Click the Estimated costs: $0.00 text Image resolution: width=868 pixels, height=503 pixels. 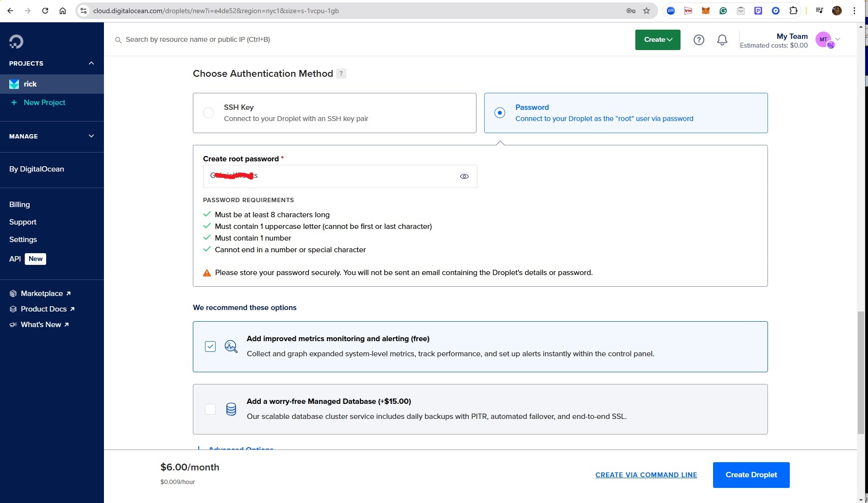click(774, 45)
